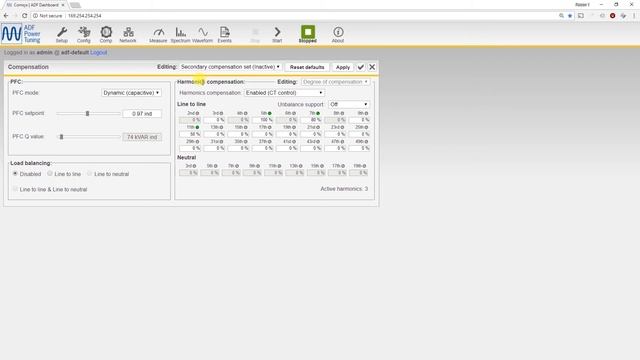Screen dimensions: 640x360
Task: Click the Line to line section heading
Action: [191, 104]
